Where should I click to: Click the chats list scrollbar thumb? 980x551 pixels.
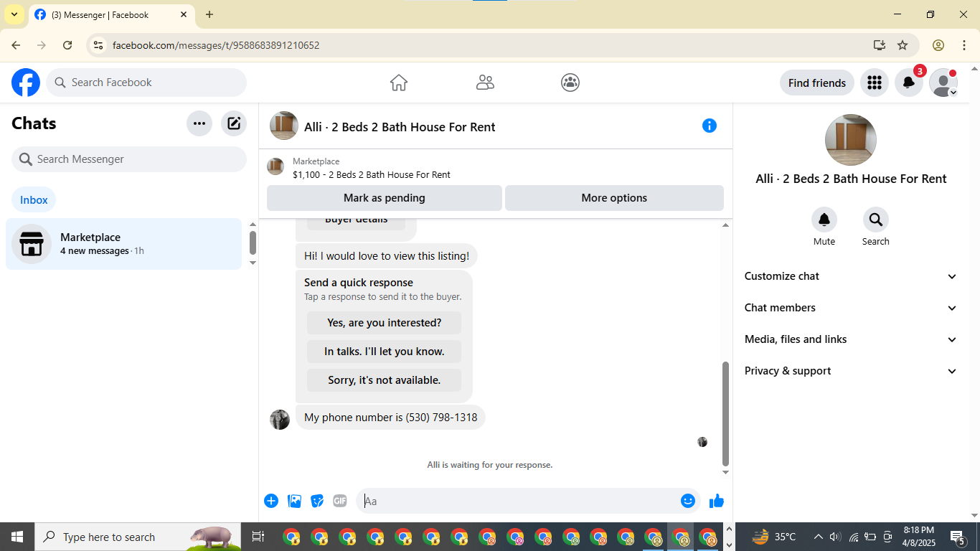click(x=253, y=242)
